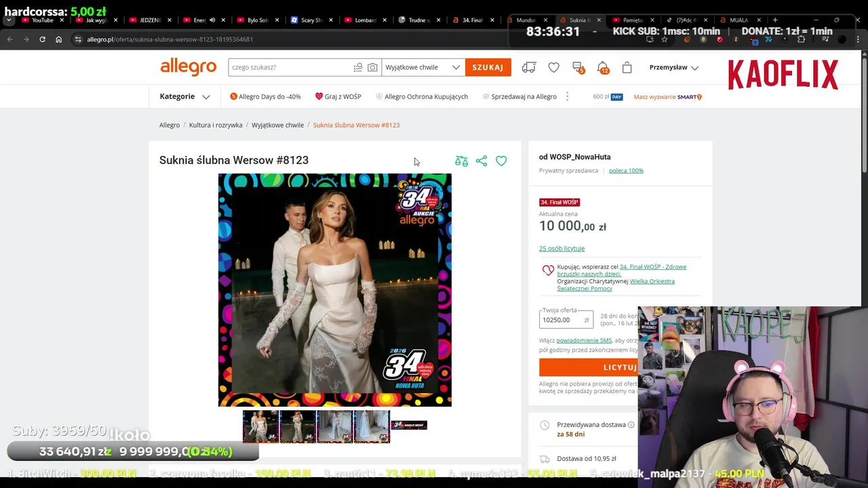The height and width of the screenshot is (488, 868).
Task: Open the Allegro logo home page
Action: pos(188,67)
